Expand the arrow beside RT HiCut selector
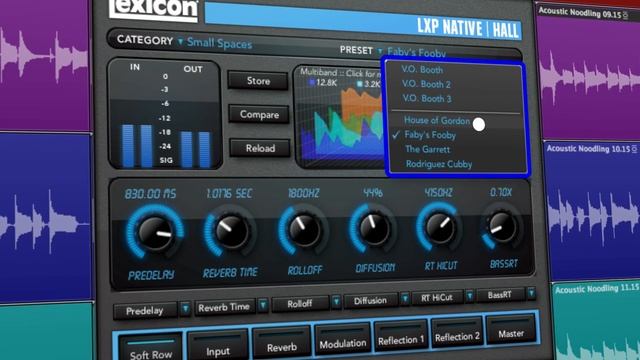The image size is (640, 360). point(469,296)
